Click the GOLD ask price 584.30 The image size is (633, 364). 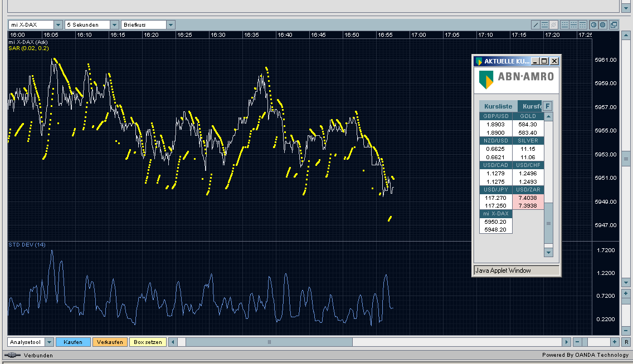tap(528, 125)
